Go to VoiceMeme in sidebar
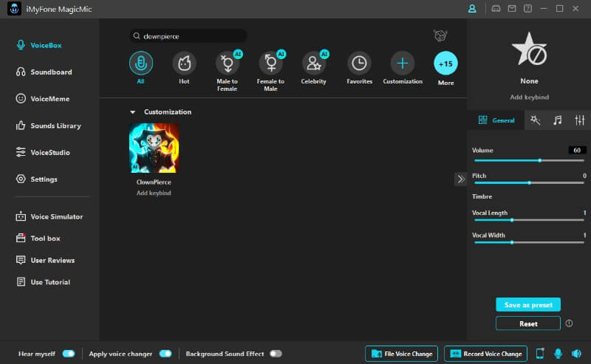591x364 pixels. (43, 99)
